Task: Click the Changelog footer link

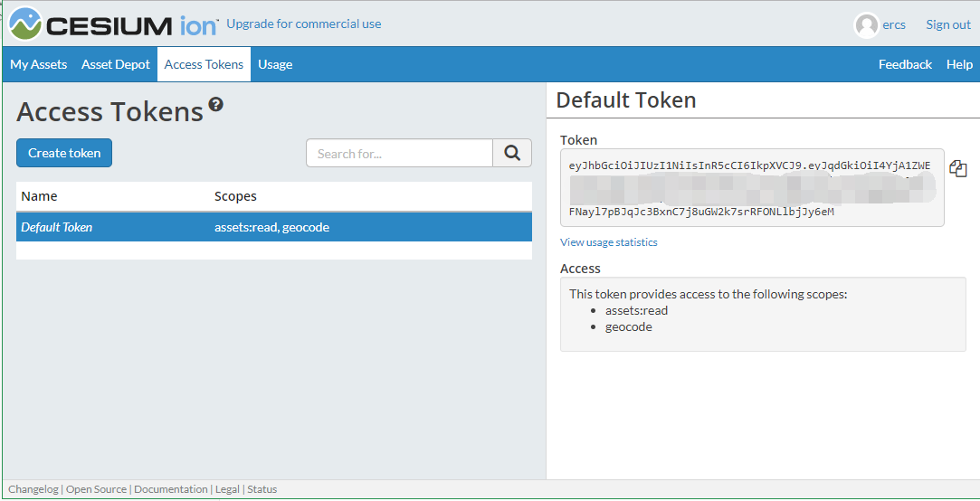Action: tap(33, 489)
